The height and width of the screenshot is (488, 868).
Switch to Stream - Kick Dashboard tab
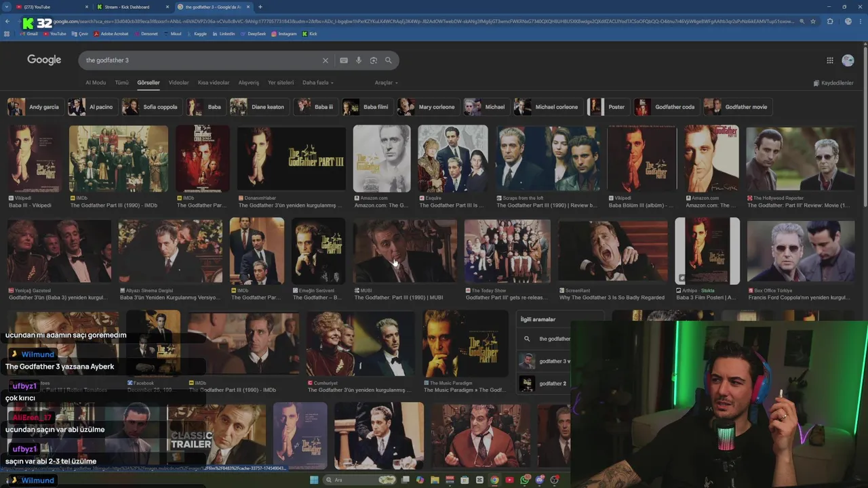(x=133, y=7)
